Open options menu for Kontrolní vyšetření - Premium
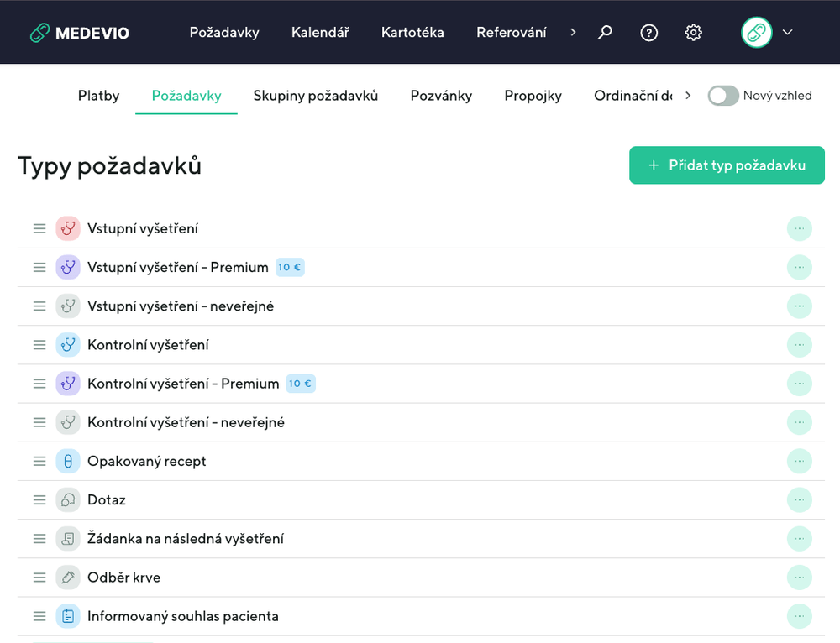840x643 pixels. (799, 384)
